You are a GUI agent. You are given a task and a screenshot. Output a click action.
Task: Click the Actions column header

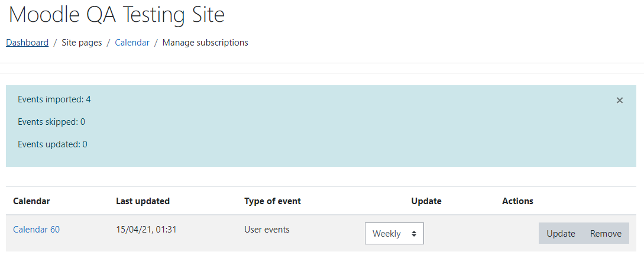(517, 201)
